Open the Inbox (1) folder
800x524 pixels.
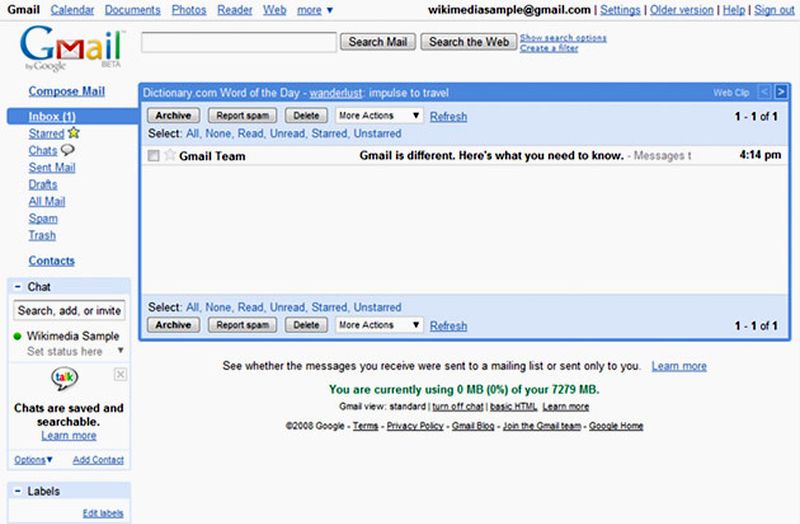click(52, 116)
